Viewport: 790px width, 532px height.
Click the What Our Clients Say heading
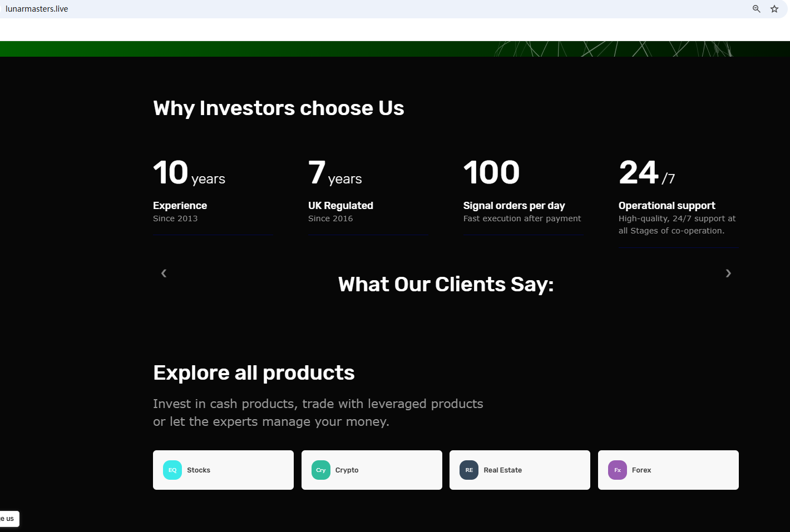click(x=446, y=285)
